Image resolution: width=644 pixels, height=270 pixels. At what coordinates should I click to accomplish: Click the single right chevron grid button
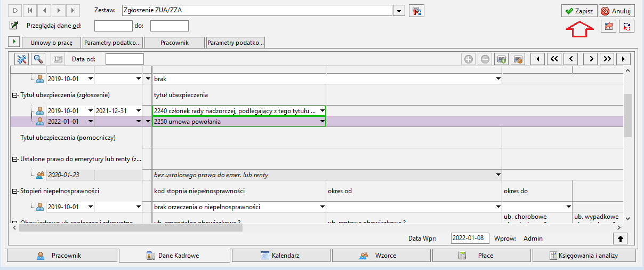[x=590, y=59]
